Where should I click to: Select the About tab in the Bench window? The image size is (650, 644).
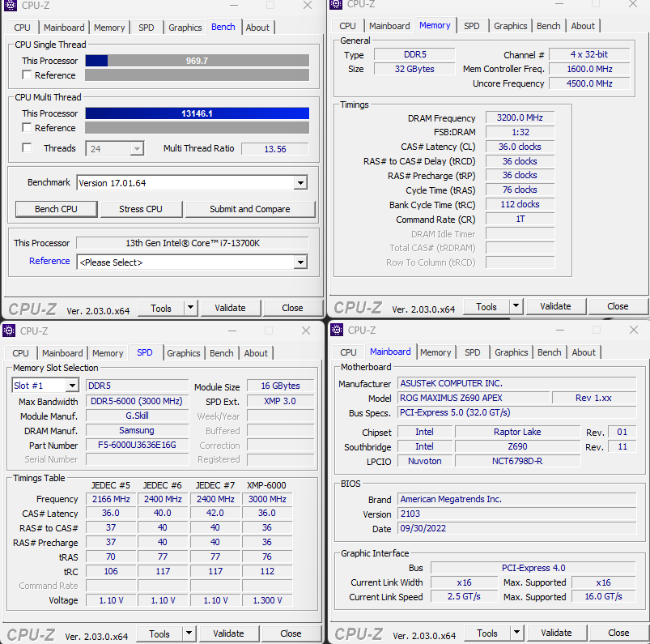[x=257, y=28]
